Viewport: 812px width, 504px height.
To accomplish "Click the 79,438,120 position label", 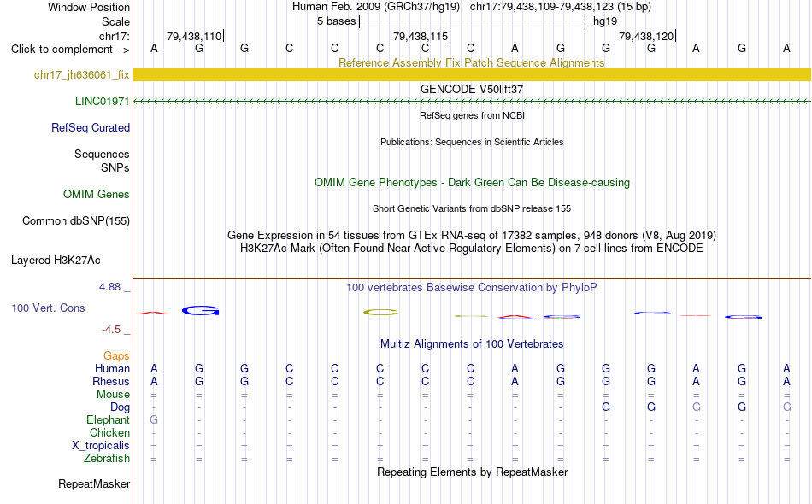I will click(x=646, y=36).
